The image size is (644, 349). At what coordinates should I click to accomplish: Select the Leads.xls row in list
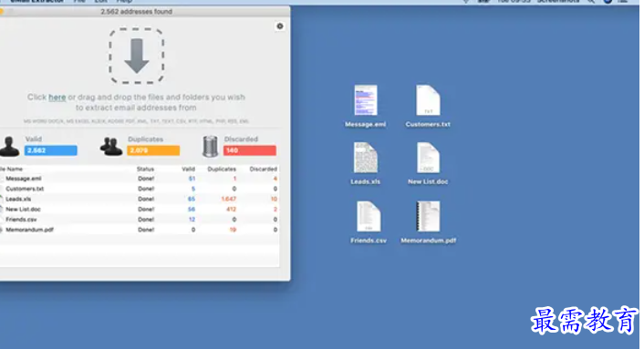[x=140, y=199]
